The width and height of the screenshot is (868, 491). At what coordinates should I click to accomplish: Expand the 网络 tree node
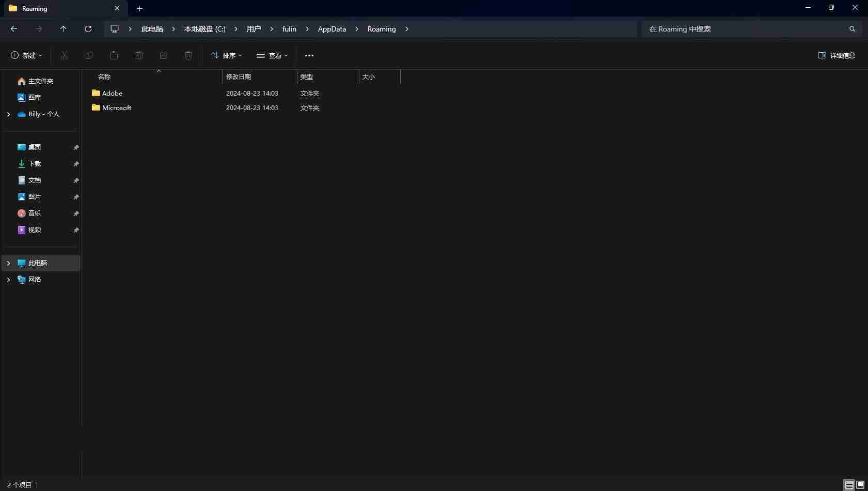(x=8, y=280)
